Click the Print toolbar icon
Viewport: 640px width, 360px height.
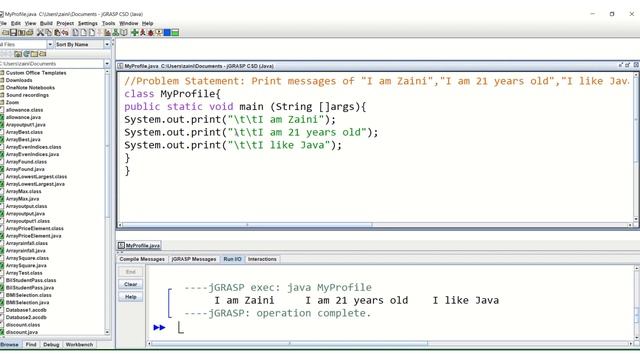[29, 32]
